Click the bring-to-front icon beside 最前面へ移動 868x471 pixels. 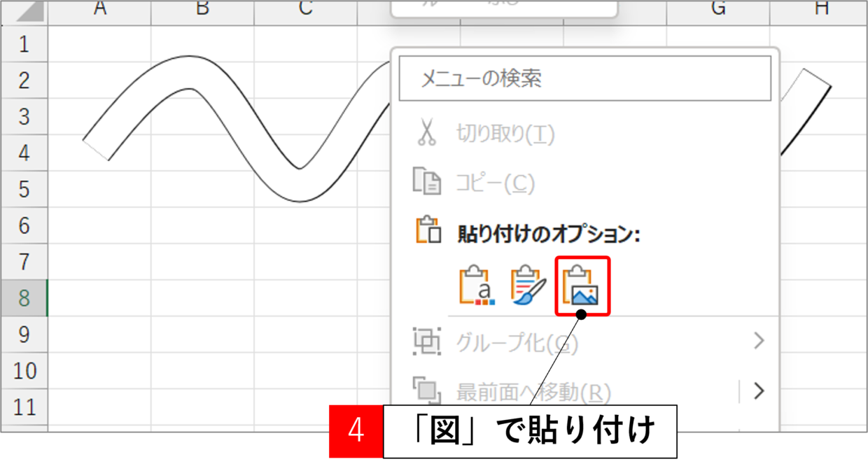click(426, 390)
